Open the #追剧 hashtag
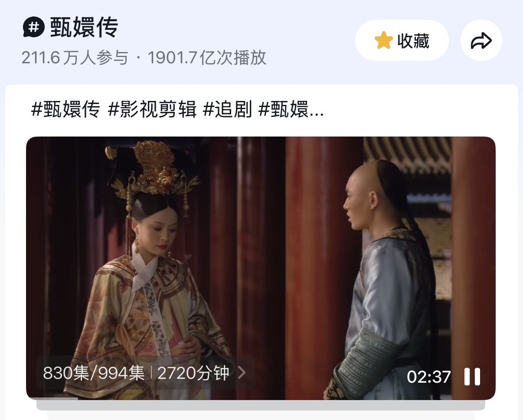 point(228,110)
